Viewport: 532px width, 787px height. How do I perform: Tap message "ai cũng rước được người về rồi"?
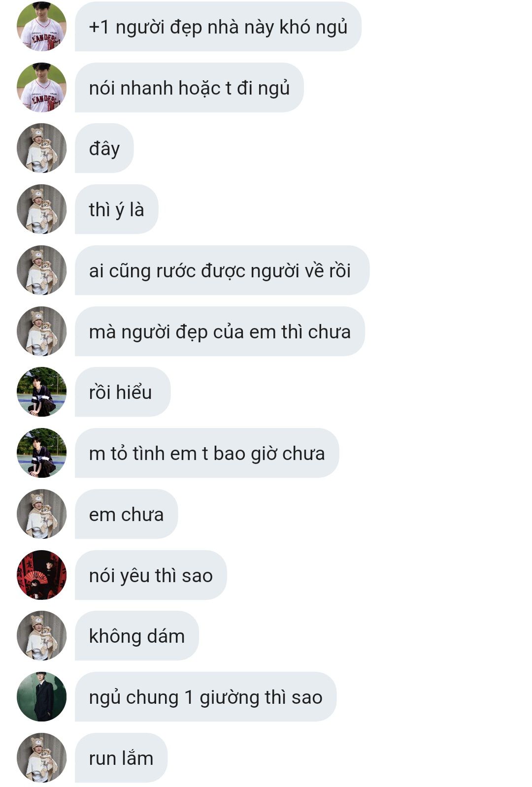pos(222,270)
